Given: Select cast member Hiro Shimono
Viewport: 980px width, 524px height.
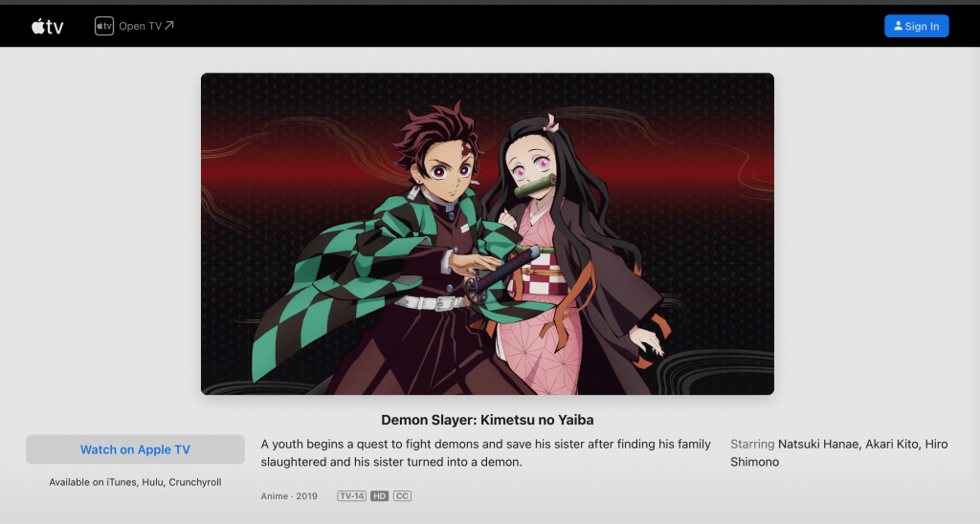Looking at the screenshot, I should pos(838,453).
